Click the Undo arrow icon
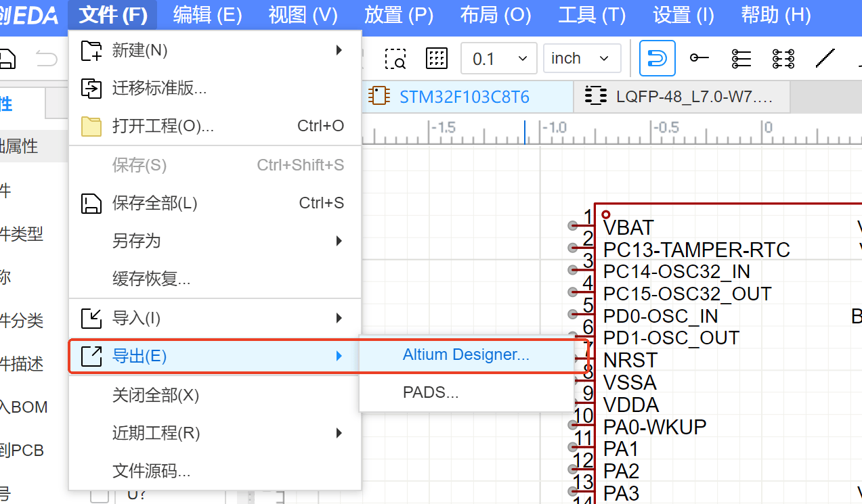 45,58
